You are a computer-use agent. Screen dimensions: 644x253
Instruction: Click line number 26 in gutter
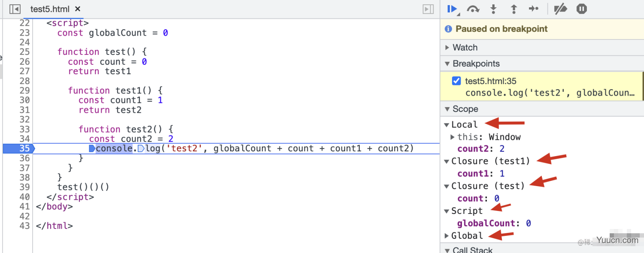pyautogui.click(x=24, y=62)
